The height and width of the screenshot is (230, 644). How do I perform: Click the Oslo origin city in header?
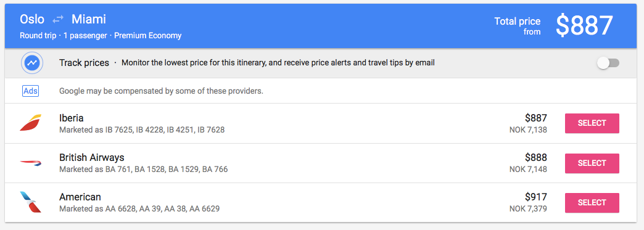(x=32, y=19)
